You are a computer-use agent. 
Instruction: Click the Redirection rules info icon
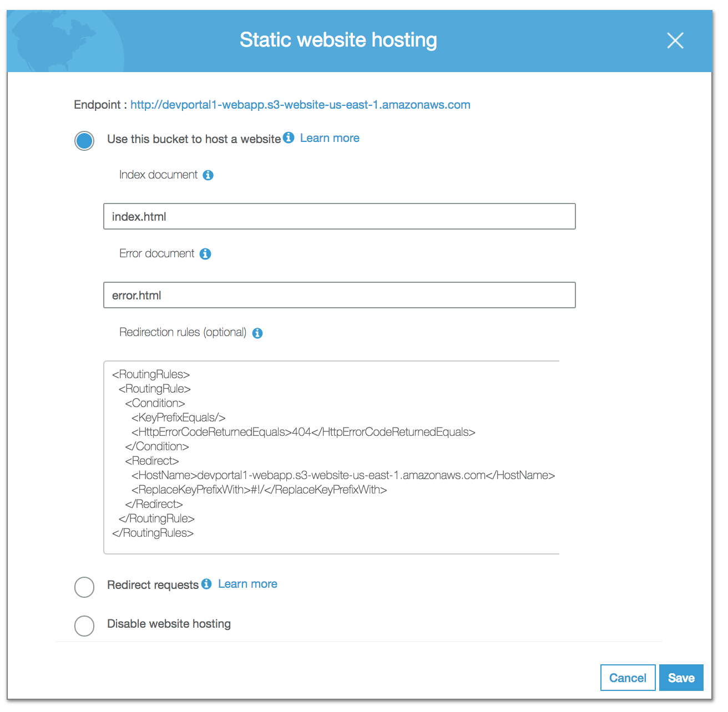click(x=257, y=333)
